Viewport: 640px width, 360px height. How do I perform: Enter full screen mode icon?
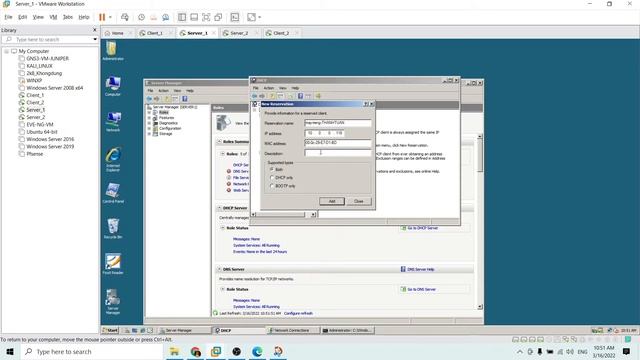(206, 17)
